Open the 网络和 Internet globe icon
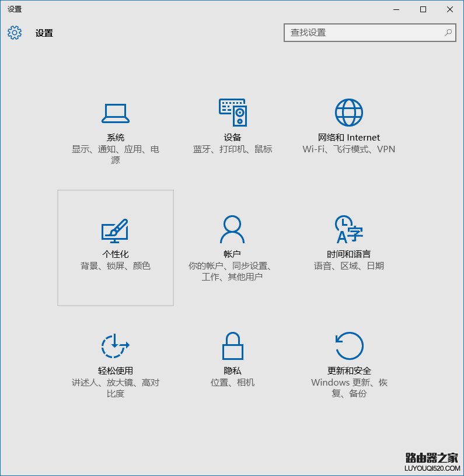This screenshot has height=476, width=464. click(349, 113)
